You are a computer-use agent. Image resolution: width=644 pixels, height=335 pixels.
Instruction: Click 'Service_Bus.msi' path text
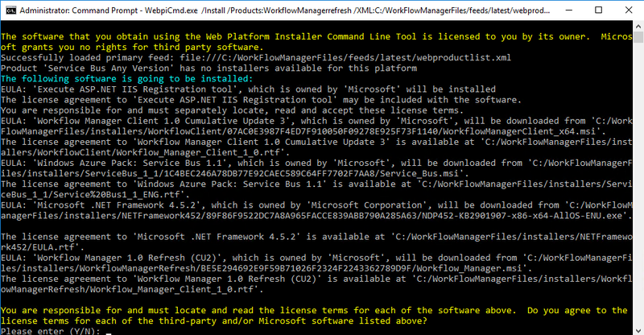[419, 173]
